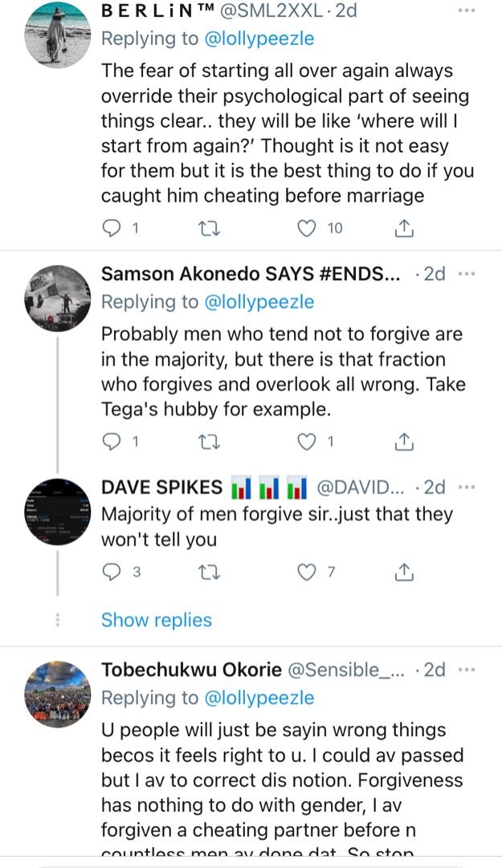502x868 pixels.
Task: Retweet BERLiN's reply
Action: tap(207, 229)
